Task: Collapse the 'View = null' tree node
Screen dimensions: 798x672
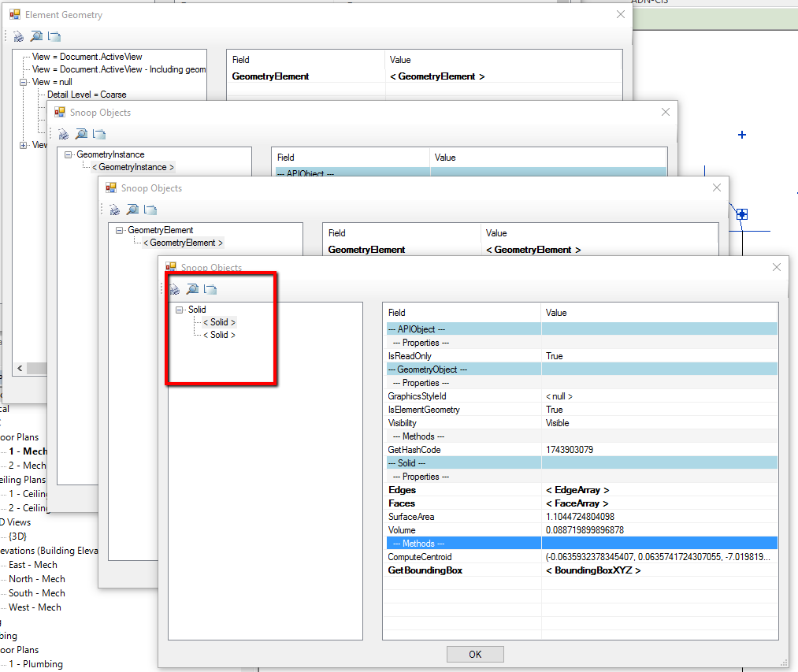Action: (24, 82)
